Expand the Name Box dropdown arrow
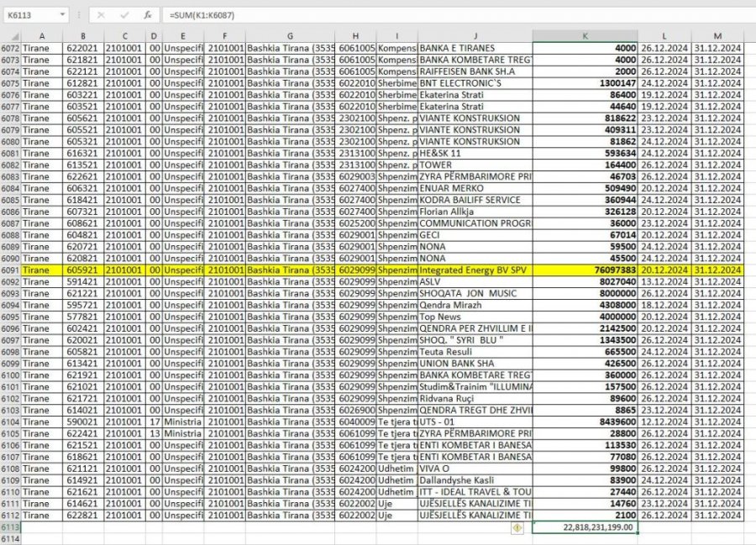The height and width of the screenshot is (545, 756). click(63, 15)
